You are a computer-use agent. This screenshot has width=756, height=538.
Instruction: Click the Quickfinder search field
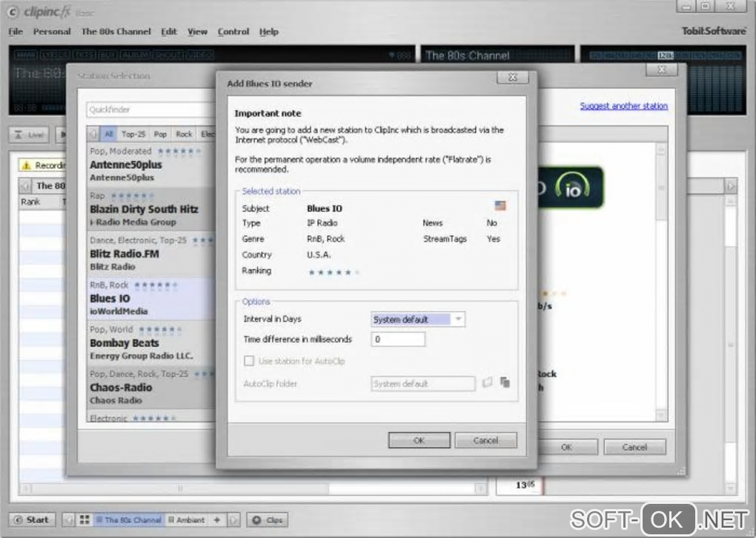coord(151,110)
